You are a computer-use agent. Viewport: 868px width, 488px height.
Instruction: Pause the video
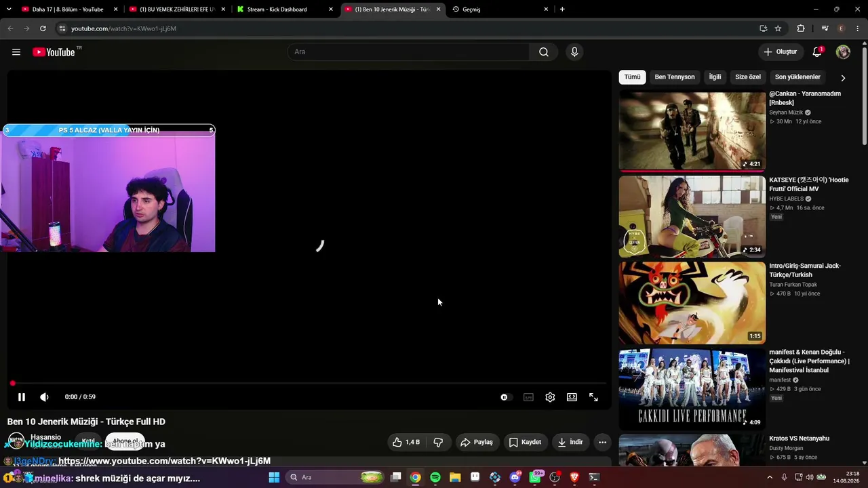[21, 397]
